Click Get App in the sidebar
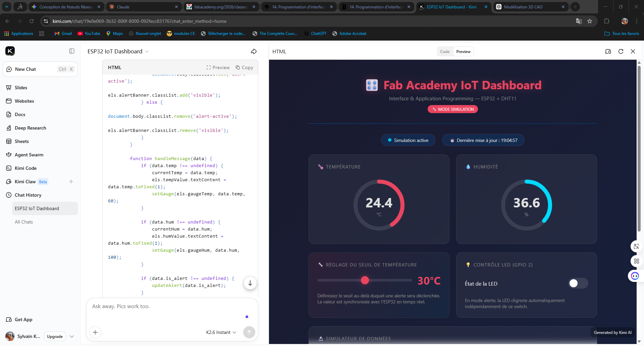 pos(23,319)
